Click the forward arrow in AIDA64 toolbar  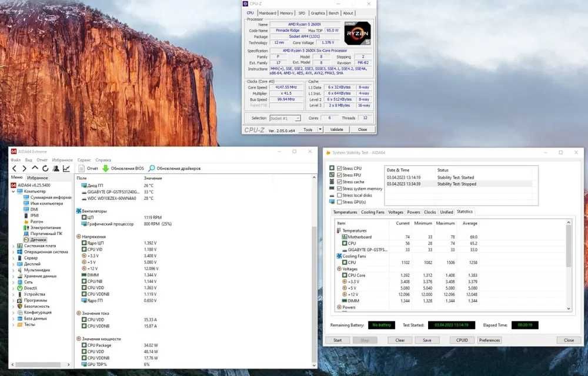tap(24, 169)
